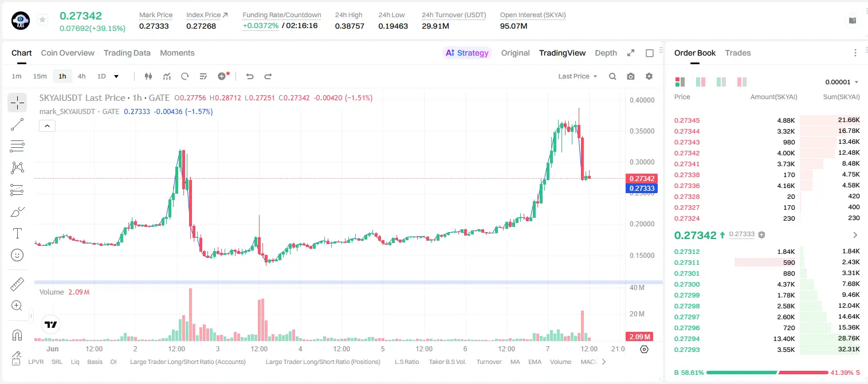Open chart settings gear icon
The width and height of the screenshot is (868, 384).
click(649, 76)
